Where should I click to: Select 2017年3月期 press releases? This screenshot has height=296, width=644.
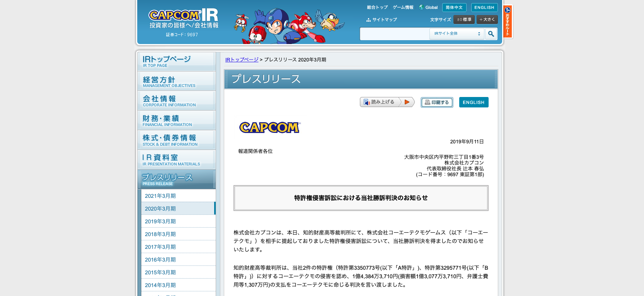pyautogui.click(x=178, y=247)
